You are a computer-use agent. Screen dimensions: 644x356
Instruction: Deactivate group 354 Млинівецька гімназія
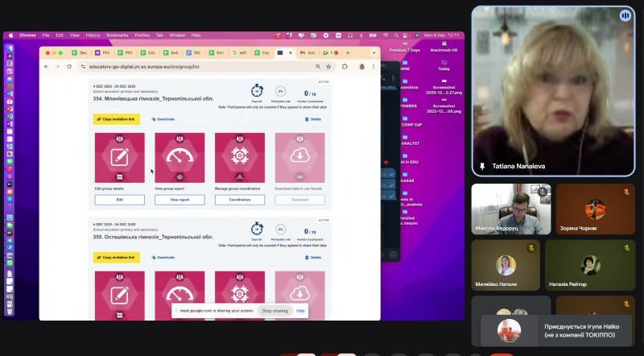point(163,119)
